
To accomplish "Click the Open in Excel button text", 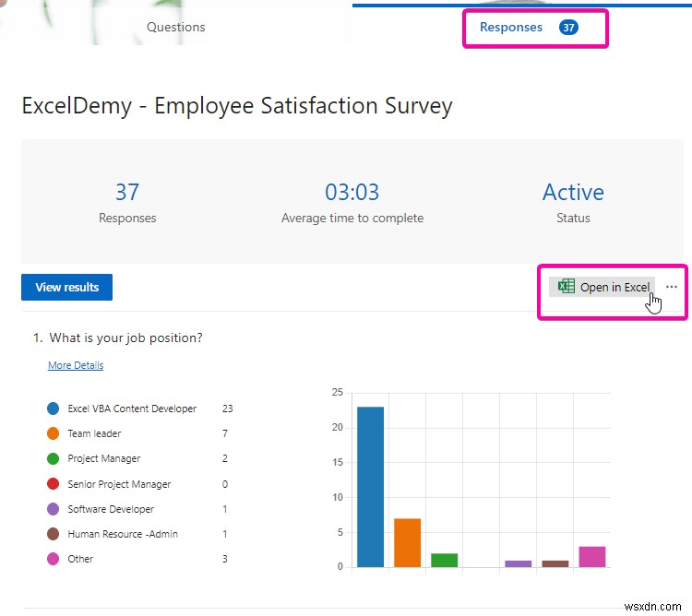I will pos(614,288).
